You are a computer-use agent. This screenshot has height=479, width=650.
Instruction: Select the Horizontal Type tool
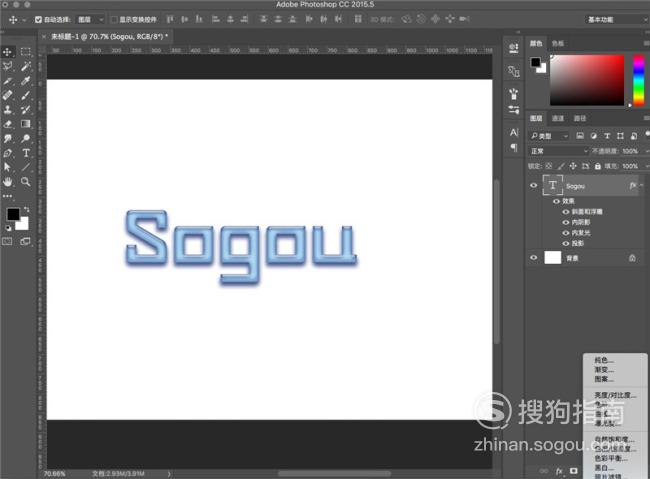[x=26, y=153]
